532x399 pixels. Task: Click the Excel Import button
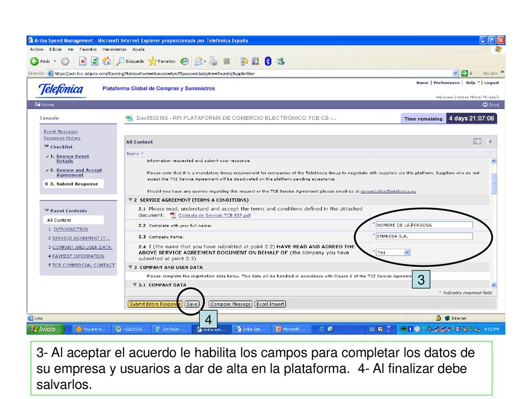coord(270,304)
